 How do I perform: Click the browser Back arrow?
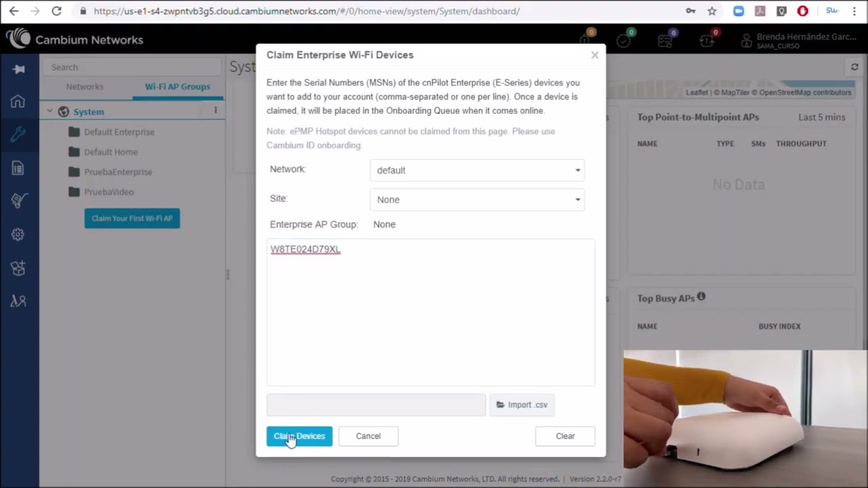14,11
